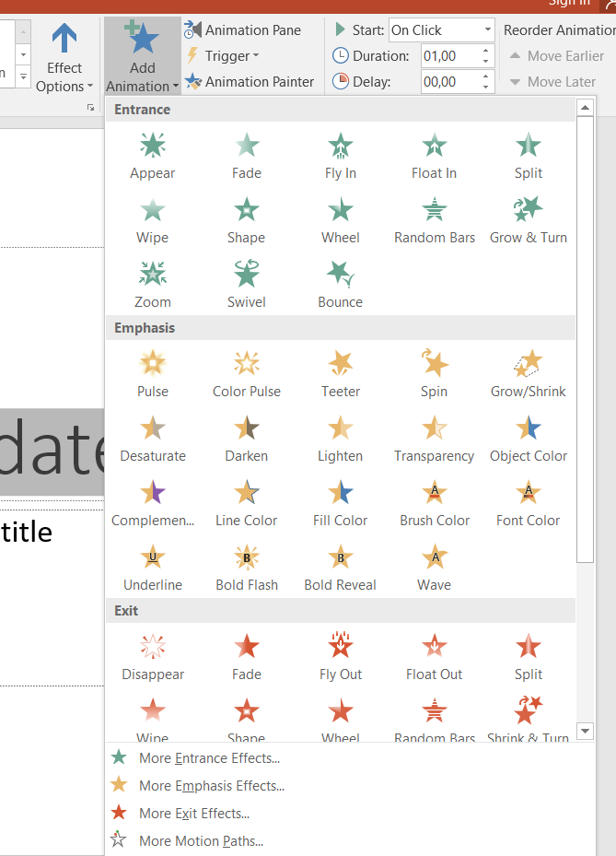The image size is (616, 856).
Task: Open the Animation Pane
Action: tap(243, 30)
